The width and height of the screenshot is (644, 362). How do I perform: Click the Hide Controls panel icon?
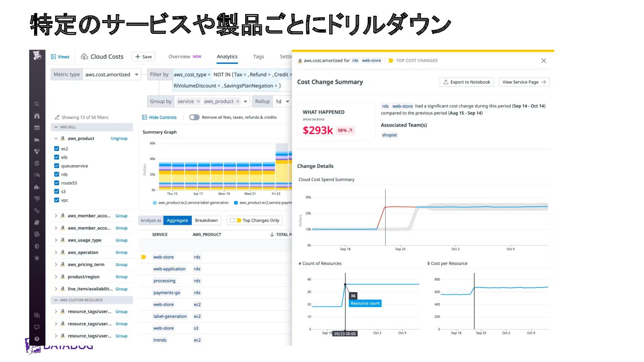(x=145, y=117)
